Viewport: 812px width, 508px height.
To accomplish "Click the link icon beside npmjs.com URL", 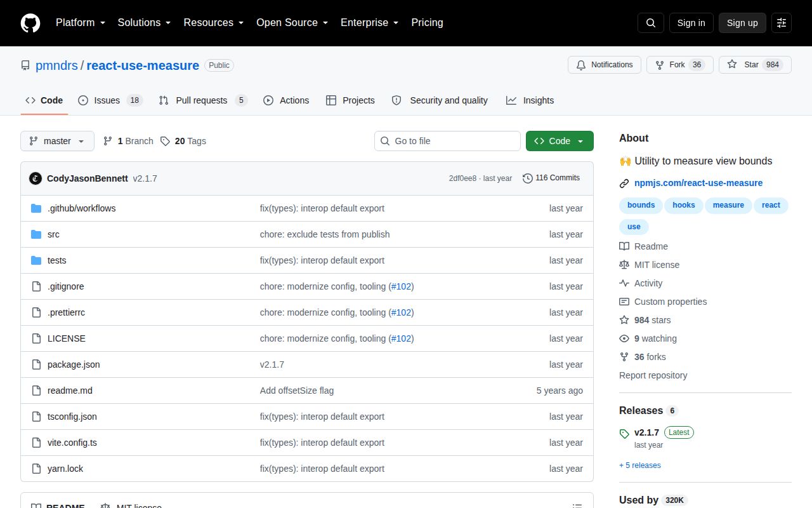I will 624,184.
